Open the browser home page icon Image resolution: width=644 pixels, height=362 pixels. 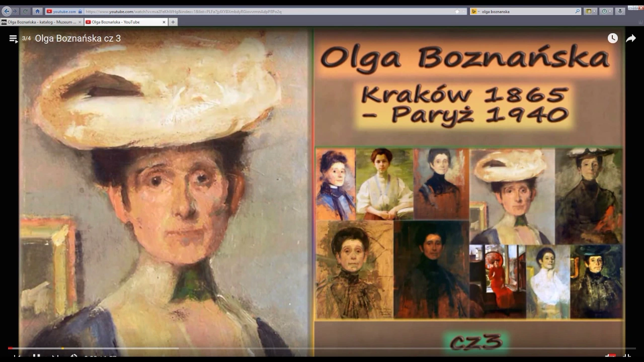pyautogui.click(x=38, y=11)
